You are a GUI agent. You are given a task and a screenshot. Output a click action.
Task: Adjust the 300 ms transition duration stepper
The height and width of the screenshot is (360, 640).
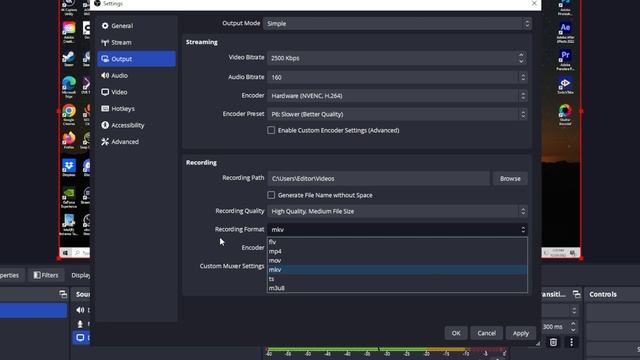(573, 327)
